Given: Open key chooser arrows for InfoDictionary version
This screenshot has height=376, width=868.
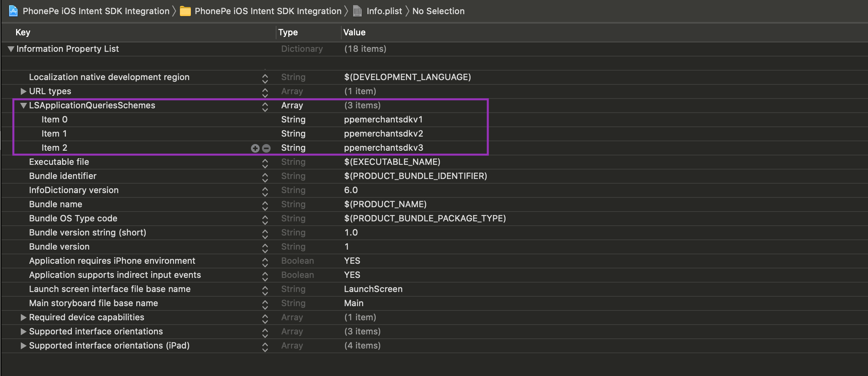Looking at the screenshot, I should [265, 191].
